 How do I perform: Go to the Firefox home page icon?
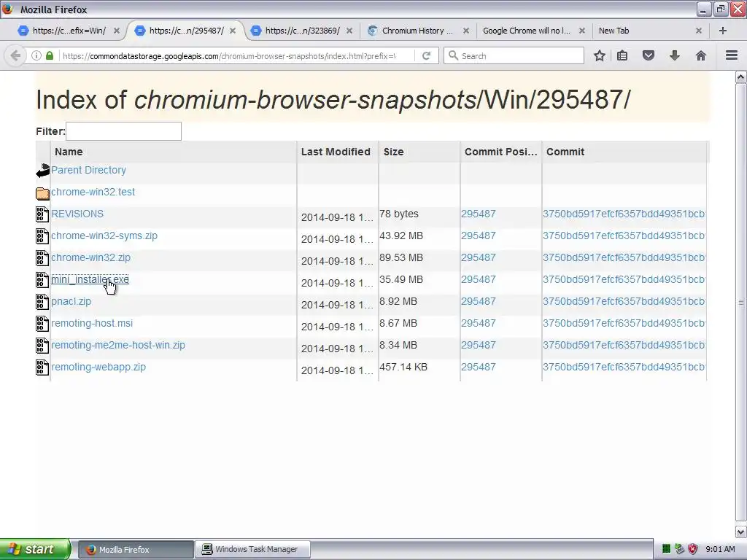coord(701,55)
